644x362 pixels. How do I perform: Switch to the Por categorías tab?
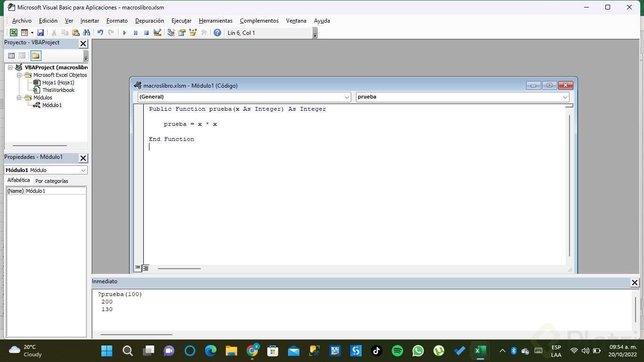click(x=52, y=181)
